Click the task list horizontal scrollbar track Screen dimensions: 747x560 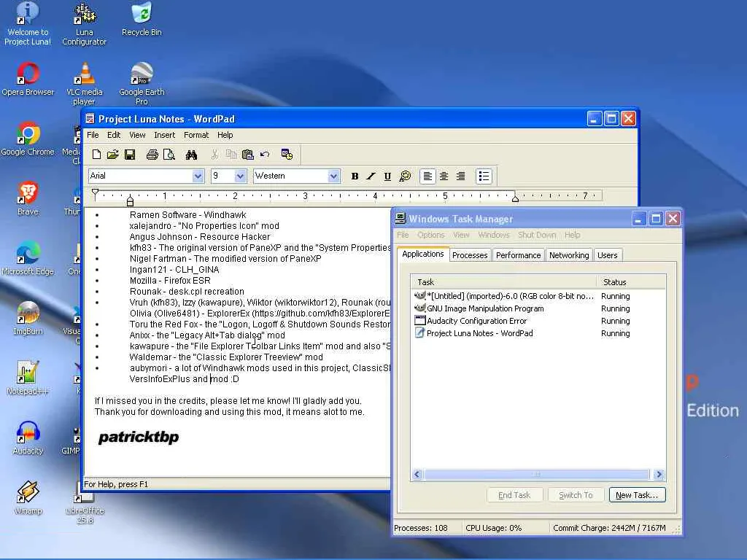537,474
